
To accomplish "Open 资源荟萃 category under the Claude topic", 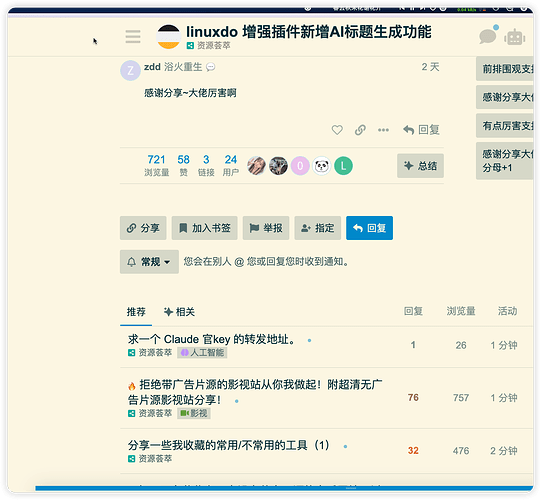I will [x=150, y=353].
